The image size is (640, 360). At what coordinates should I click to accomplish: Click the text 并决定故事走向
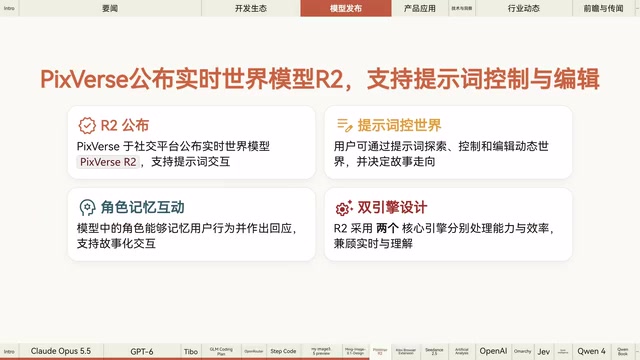[x=396, y=162]
